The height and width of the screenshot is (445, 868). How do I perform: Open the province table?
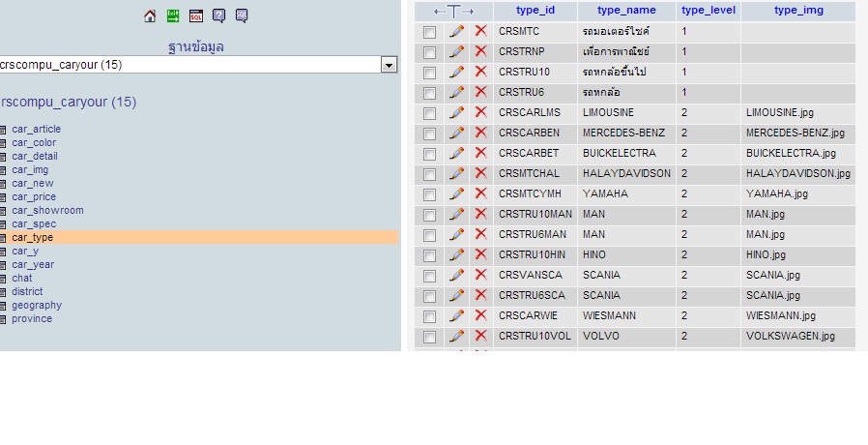tap(32, 318)
